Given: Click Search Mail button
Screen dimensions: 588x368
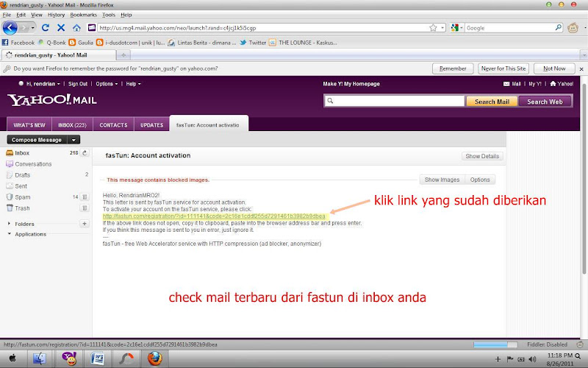Looking at the screenshot, I should (x=492, y=102).
